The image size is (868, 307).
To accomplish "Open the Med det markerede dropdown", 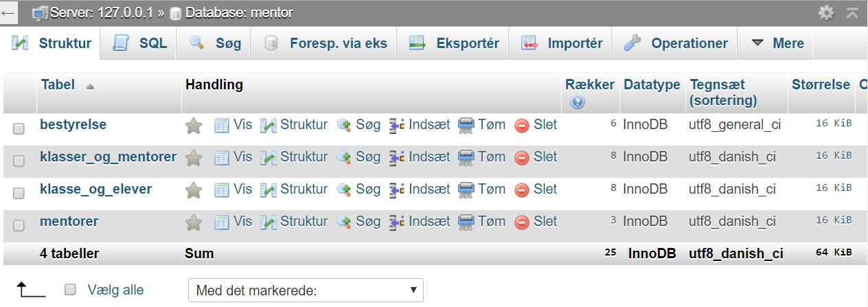I will [x=306, y=290].
